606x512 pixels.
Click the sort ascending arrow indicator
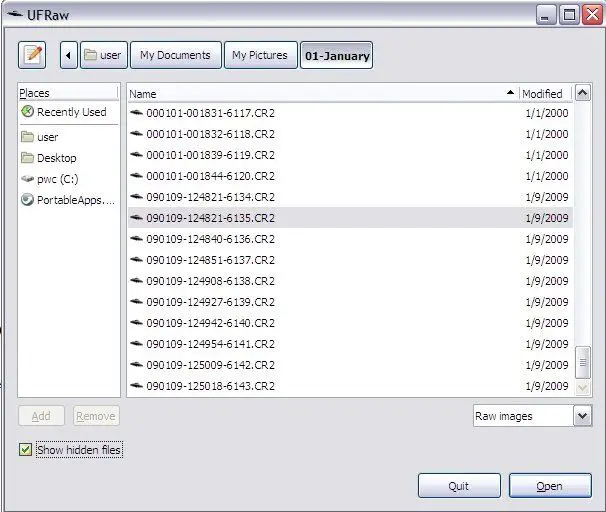click(510, 93)
